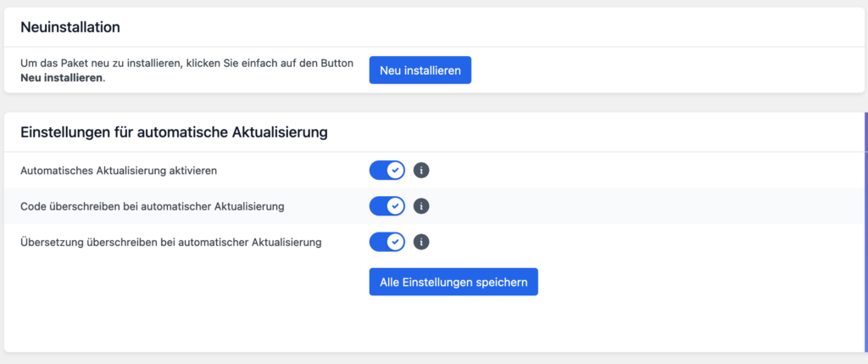
Task: Click empty space below Alle Einstellungen speichern
Action: pos(453,324)
